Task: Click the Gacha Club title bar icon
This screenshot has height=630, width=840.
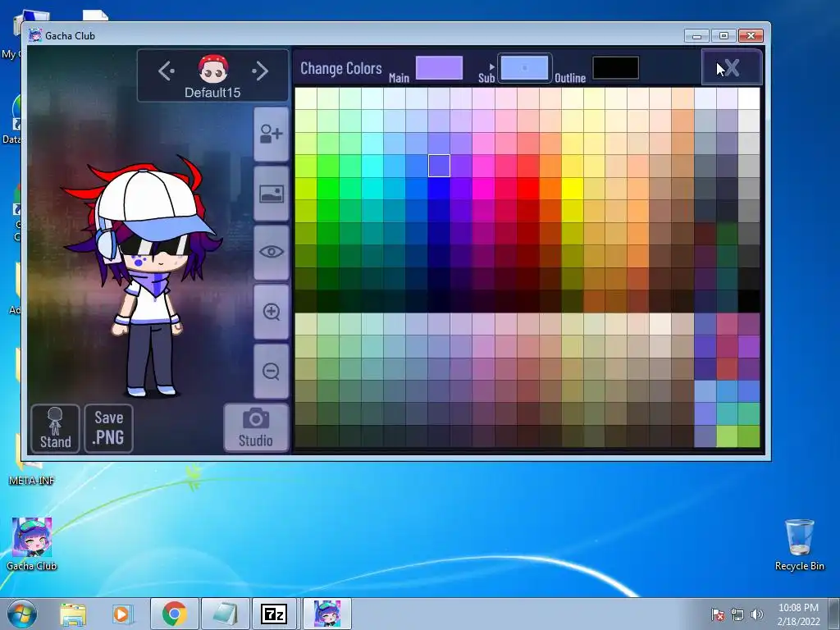Action: click(x=35, y=35)
